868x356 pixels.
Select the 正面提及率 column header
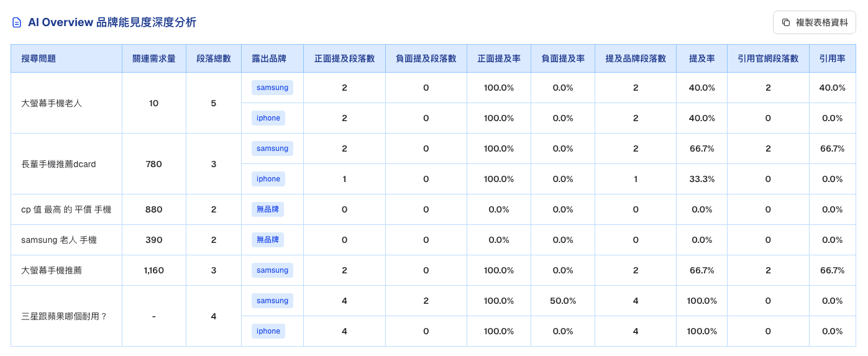pos(499,58)
